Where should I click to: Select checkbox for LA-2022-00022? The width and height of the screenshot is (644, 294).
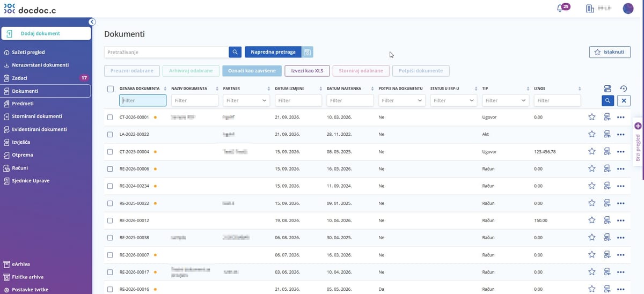coord(110,134)
